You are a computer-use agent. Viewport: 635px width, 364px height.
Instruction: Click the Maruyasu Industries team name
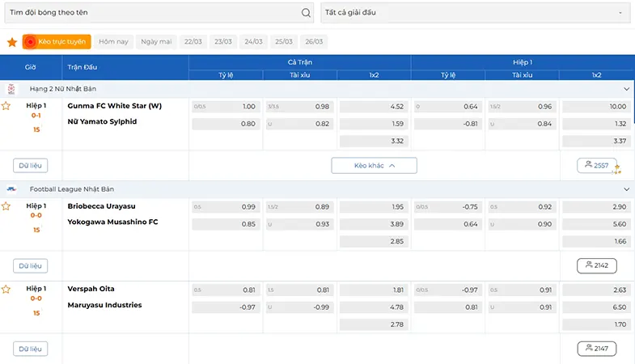[x=104, y=305]
